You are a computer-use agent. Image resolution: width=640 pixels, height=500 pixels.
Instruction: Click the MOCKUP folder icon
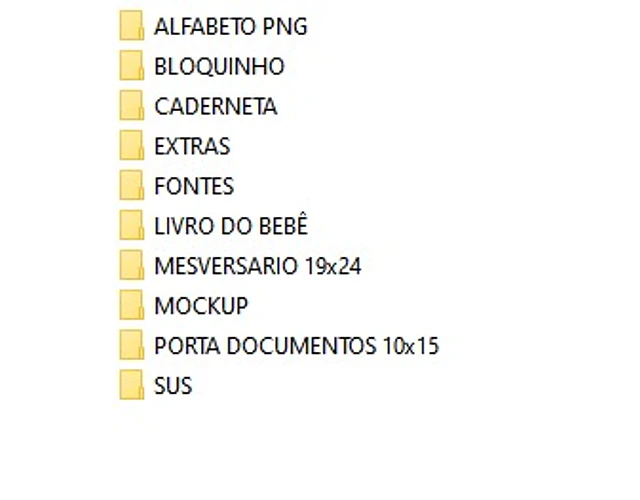point(131,305)
